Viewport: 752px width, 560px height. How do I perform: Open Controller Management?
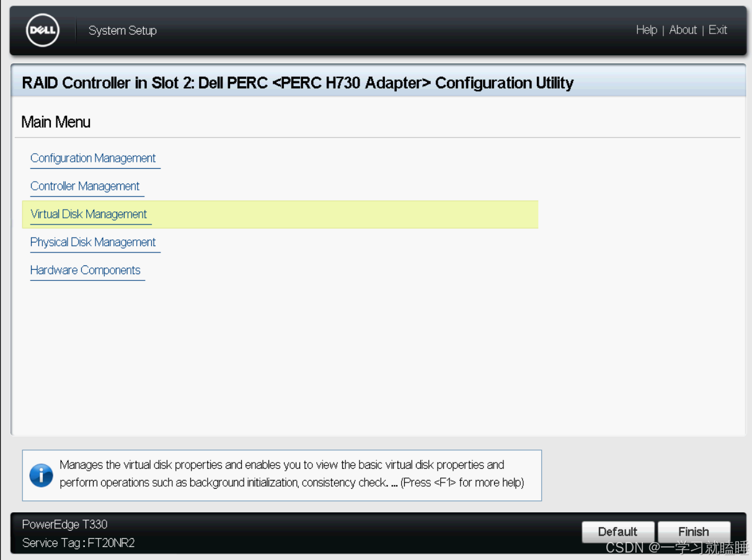(85, 186)
